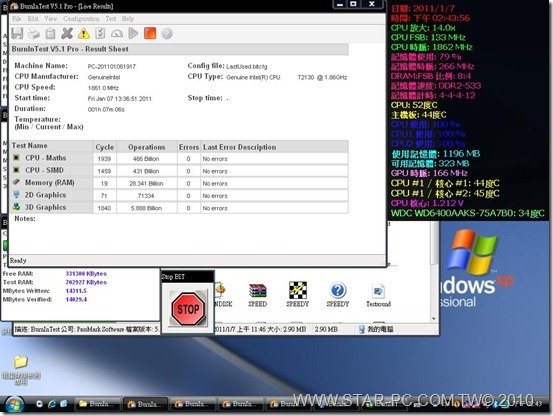Open the Help menu in BurnInTest
Image resolution: width=553 pixels, height=416 pixels.
click(x=128, y=18)
